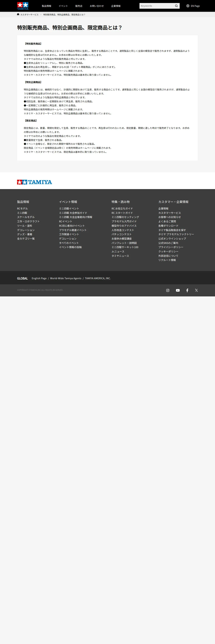The height and width of the screenshot is (644, 215).
Task: Open the RCモデル footer link
Action: (x=23, y=208)
